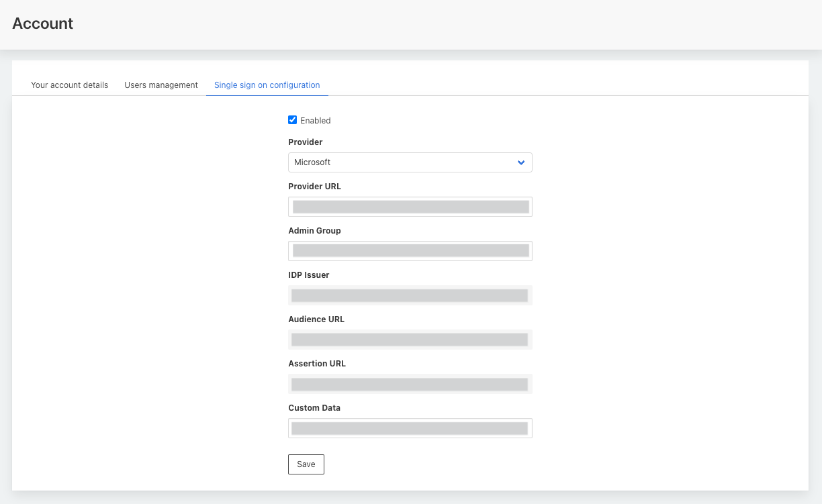This screenshot has width=822, height=504.
Task: Click the Admin Group label
Action: pyautogui.click(x=314, y=231)
